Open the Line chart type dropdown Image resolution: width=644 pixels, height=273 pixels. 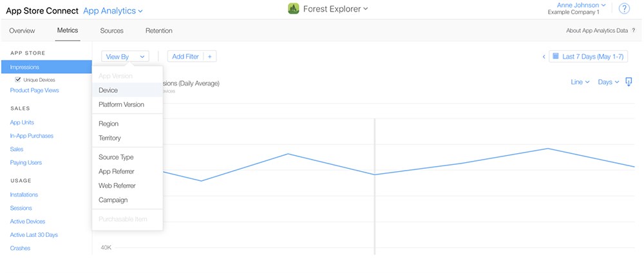click(580, 82)
